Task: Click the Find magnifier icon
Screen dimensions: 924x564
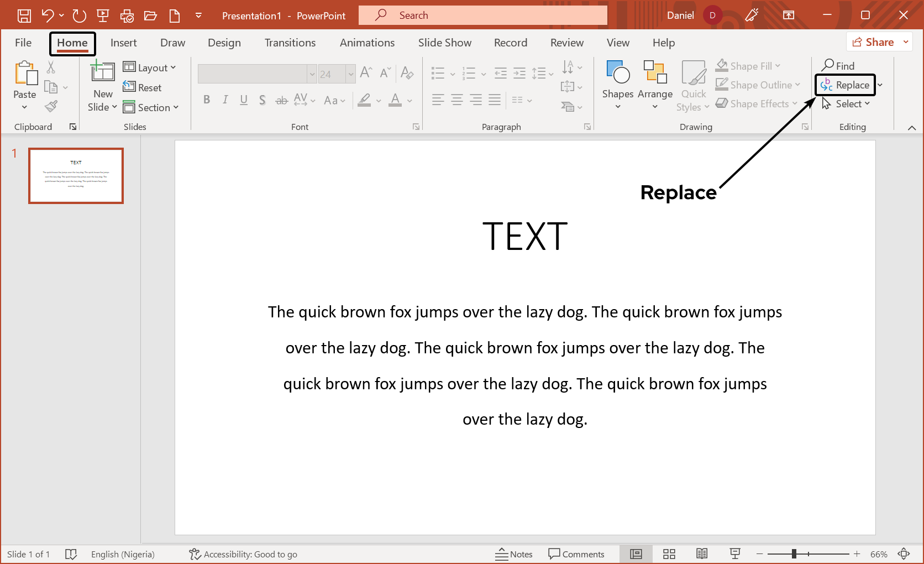Action: [x=828, y=66]
